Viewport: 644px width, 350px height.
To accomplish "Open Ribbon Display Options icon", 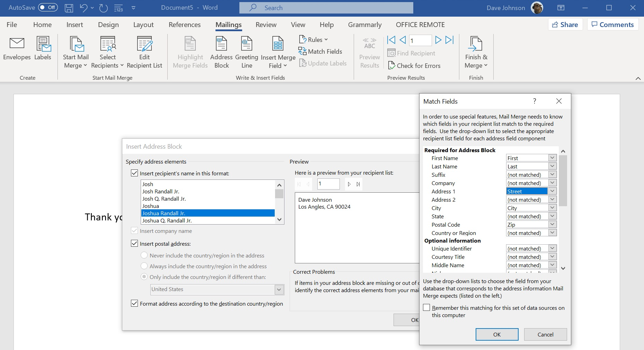I will tap(561, 8).
